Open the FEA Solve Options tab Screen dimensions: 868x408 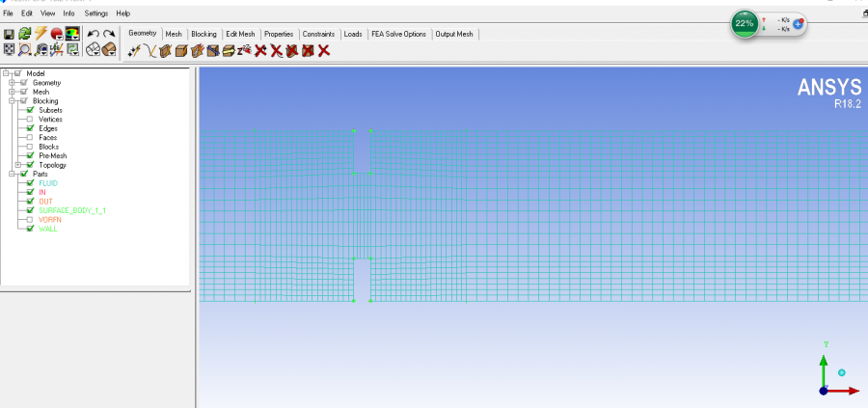click(398, 35)
